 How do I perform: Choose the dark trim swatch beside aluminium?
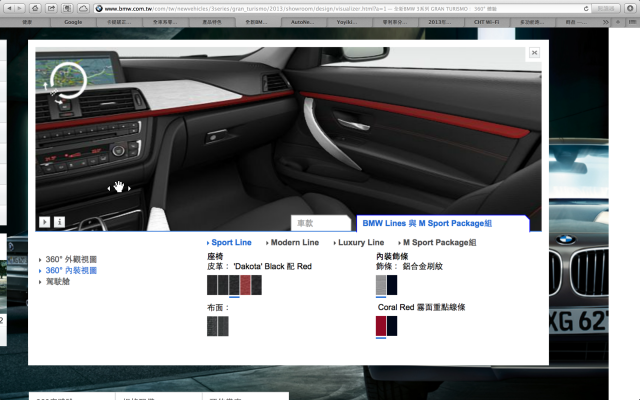392,285
